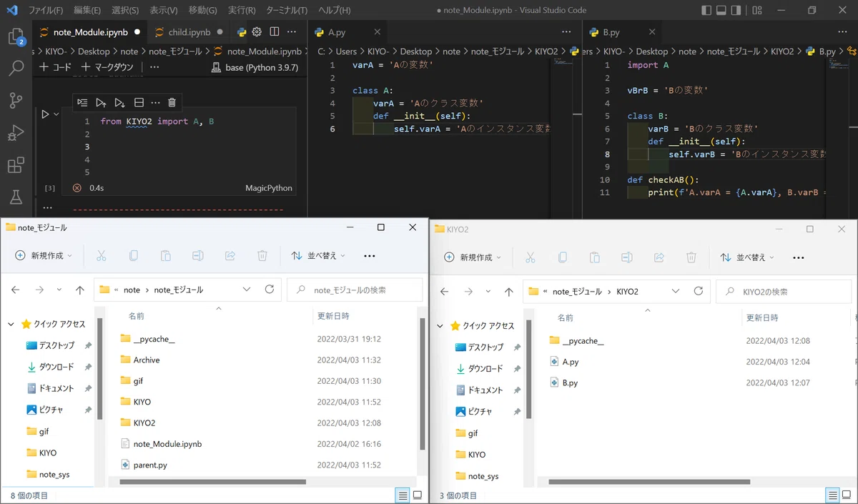Open more actions for the B.py editor group
Screen dimensions: 858x504
click(x=841, y=32)
